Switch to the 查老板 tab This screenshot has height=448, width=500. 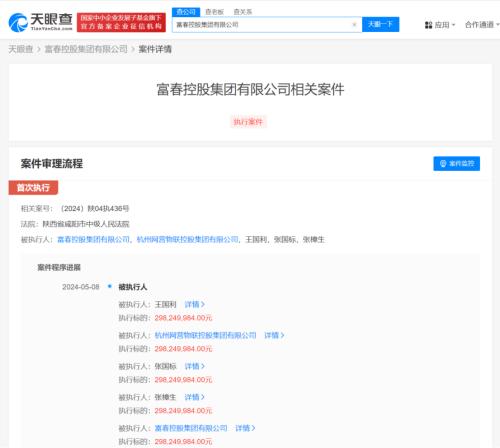pos(214,12)
